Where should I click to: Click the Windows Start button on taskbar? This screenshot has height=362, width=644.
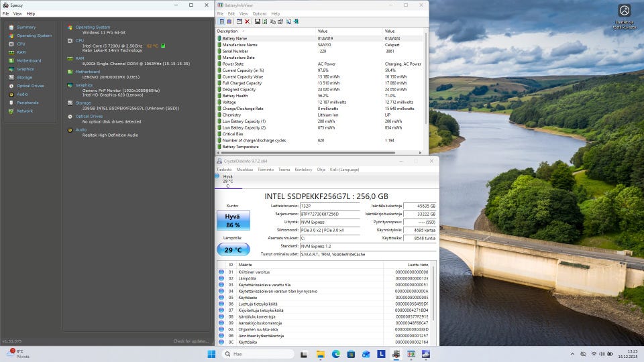coord(212,354)
